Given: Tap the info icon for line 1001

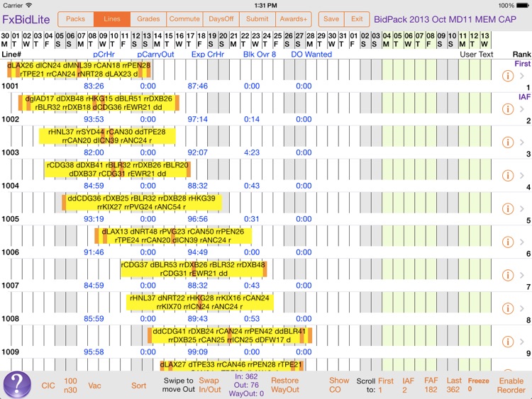Looking at the screenshot, I should 508,76.
